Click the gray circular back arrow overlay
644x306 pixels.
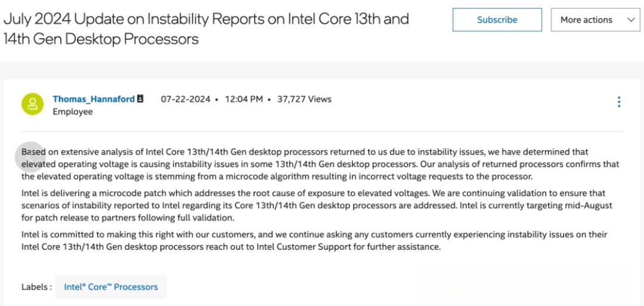[30, 156]
